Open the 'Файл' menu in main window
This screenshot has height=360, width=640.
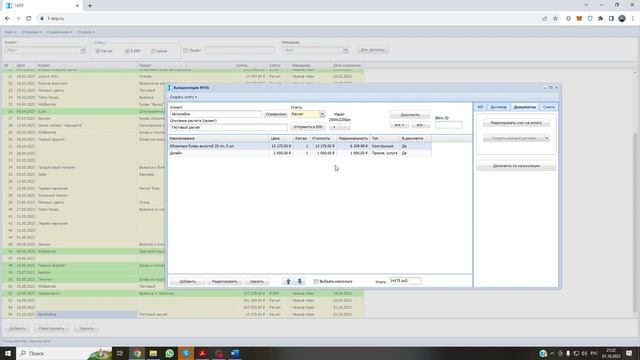click(x=10, y=32)
